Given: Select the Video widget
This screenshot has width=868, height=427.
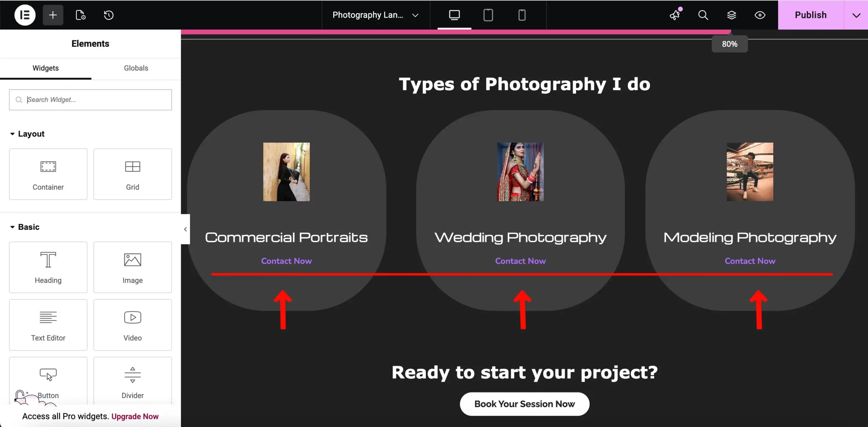Looking at the screenshot, I should click(133, 325).
